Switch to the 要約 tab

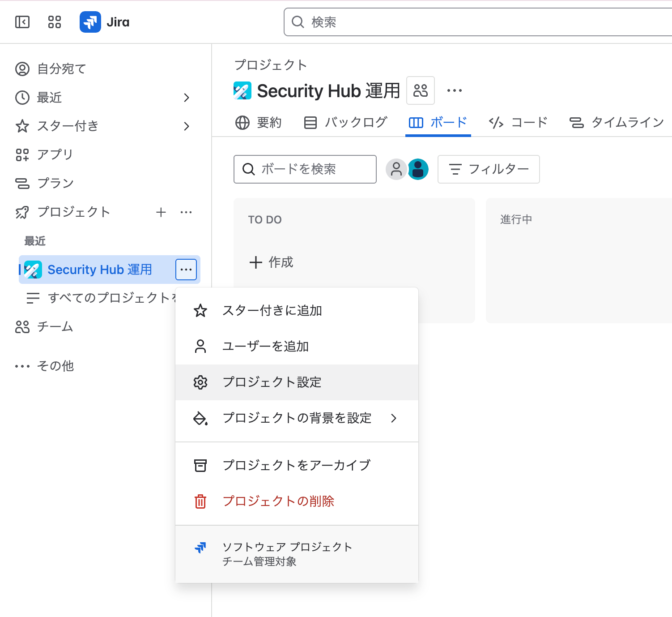259,123
